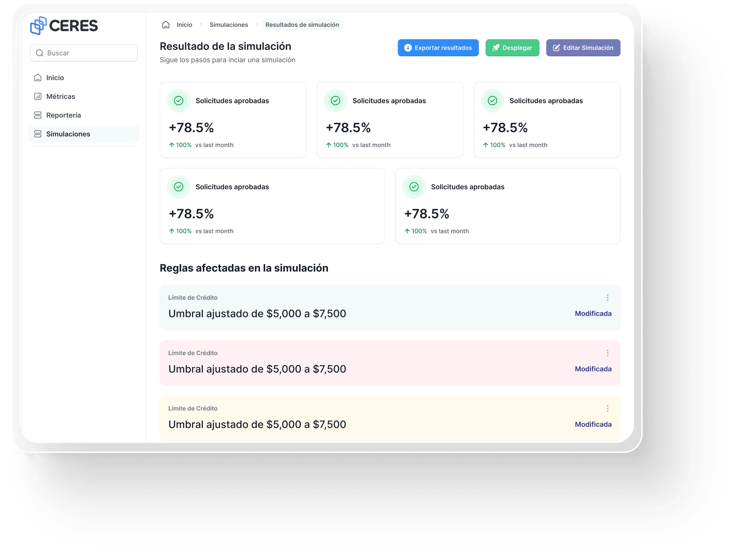Open three-dot menu on yellow rule card

[x=607, y=408]
